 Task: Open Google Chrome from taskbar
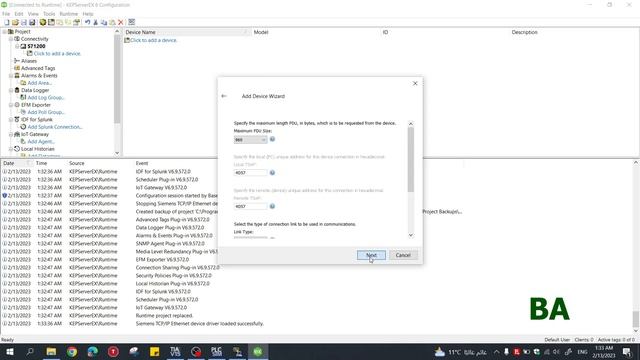(72, 352)
